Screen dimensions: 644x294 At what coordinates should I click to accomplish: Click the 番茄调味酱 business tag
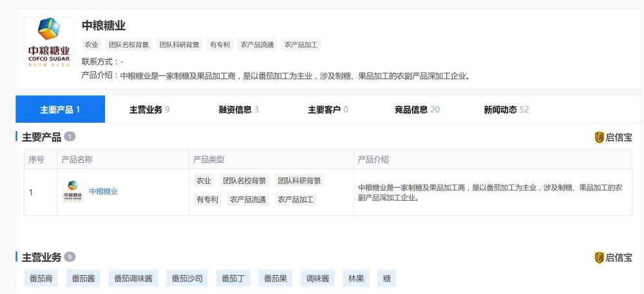point(133,279)
